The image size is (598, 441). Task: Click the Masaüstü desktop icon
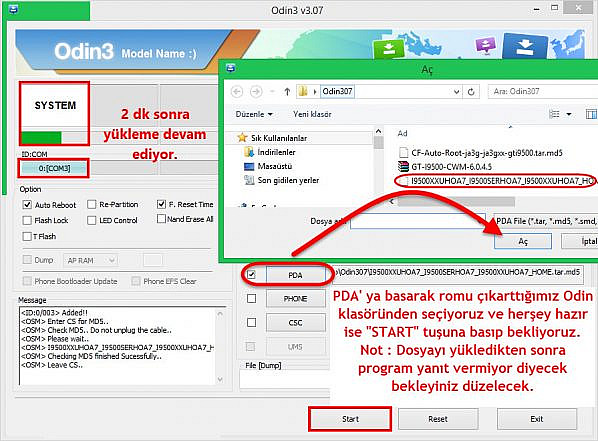(x=249, y=166)
